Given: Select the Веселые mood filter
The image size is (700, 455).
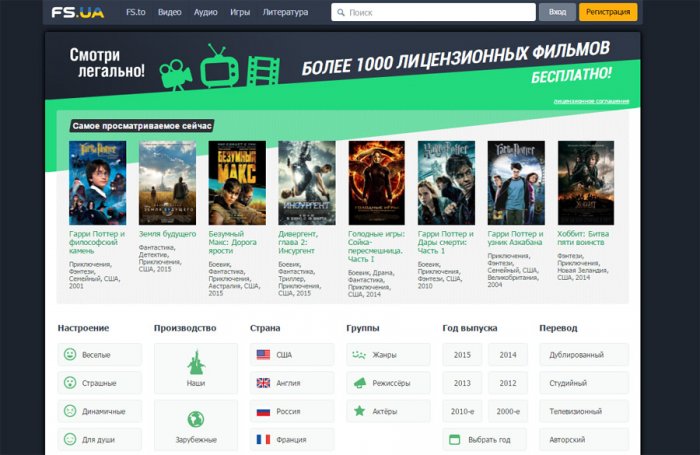Looking at the screenshot, I should (x=100, y=355).
